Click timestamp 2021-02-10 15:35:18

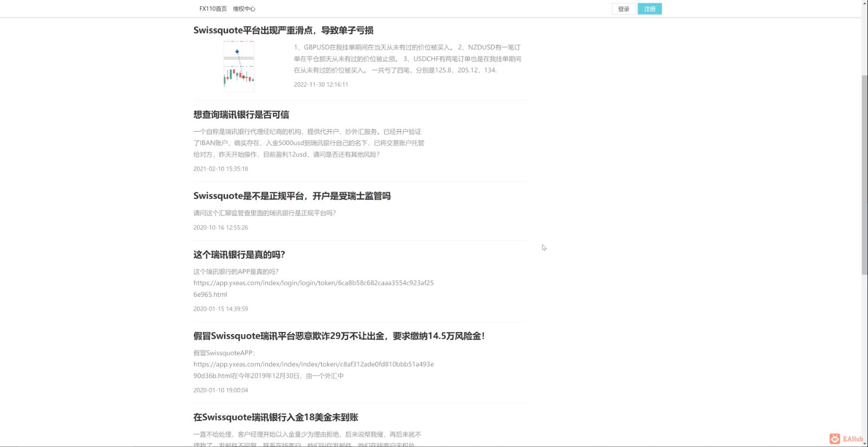pyautogui.click(x=221, y=169)
